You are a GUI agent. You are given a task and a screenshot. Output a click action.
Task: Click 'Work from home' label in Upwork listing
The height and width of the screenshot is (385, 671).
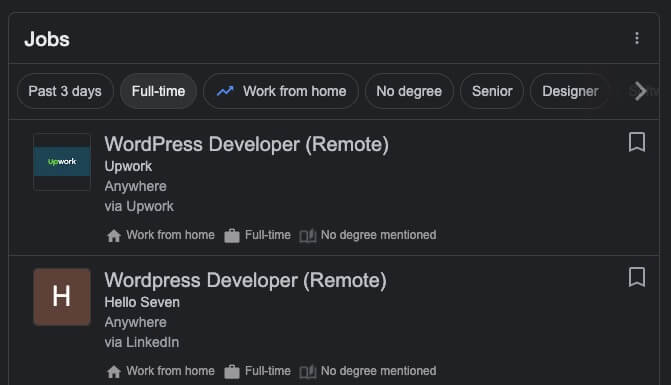tap(170, 235)
